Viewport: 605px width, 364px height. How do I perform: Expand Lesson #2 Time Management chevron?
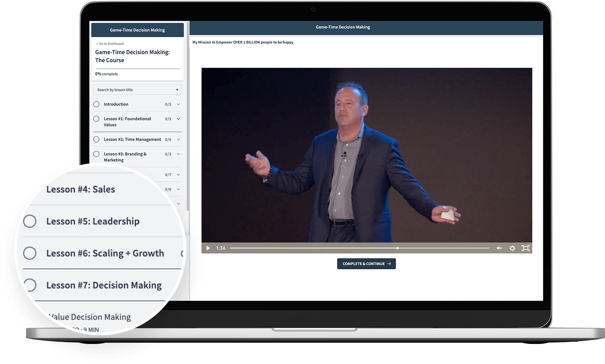178,139
